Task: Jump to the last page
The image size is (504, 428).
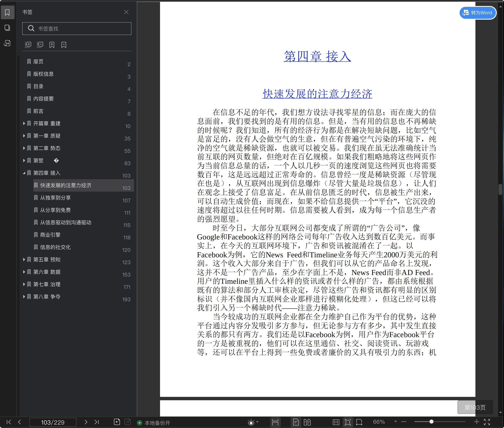Action: click(x=97, y=422)
